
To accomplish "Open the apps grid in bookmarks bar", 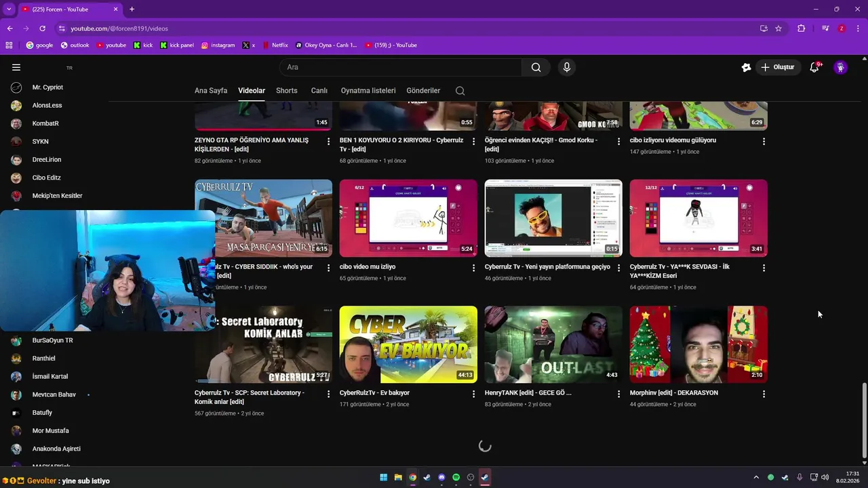I will [x=9, y=45].
